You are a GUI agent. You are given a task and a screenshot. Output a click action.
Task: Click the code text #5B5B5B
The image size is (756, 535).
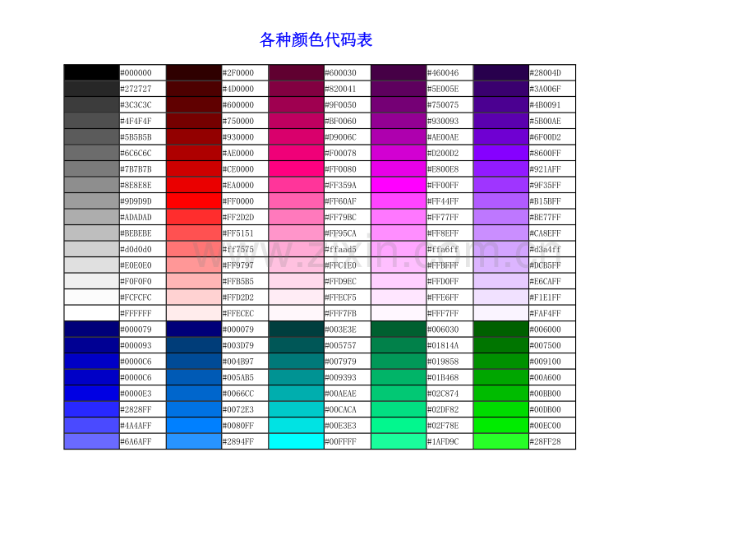tap(136, 137)
